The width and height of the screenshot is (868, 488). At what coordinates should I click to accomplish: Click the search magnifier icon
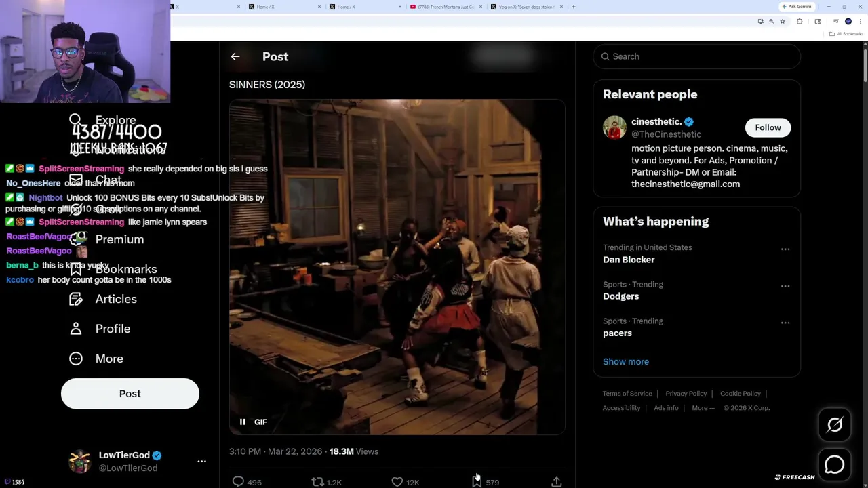pyautogui.click(x=606, y=56)
